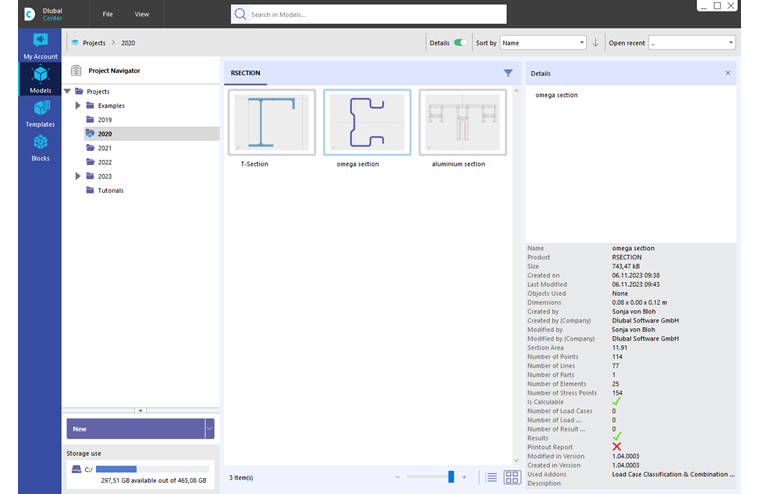Click the Is Calculable green checkmark
This screenshot has height=494, width=760.
point(616,401)
